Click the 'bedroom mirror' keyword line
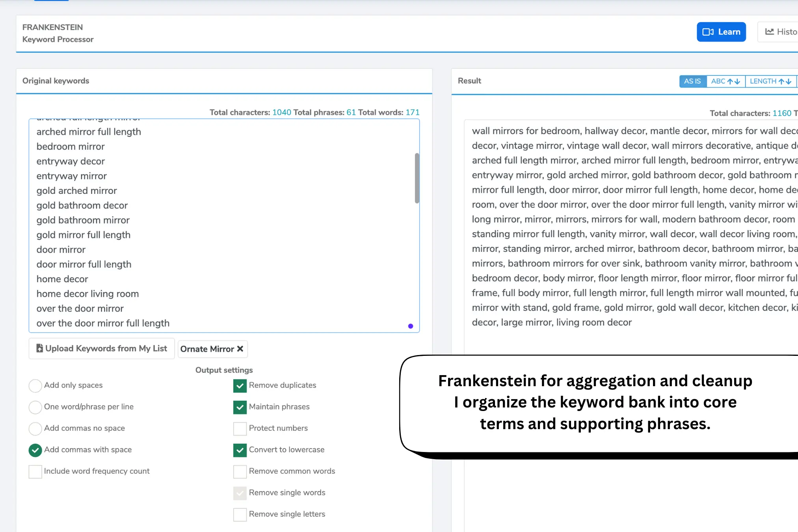The image size is (798, 532). click(x=71, y=147)
